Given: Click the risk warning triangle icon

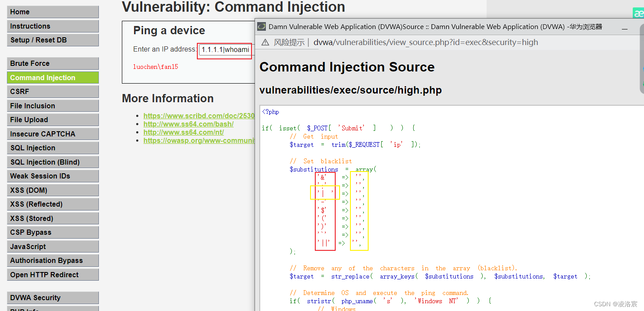Looking at the screenshot, I should (265, 42).
